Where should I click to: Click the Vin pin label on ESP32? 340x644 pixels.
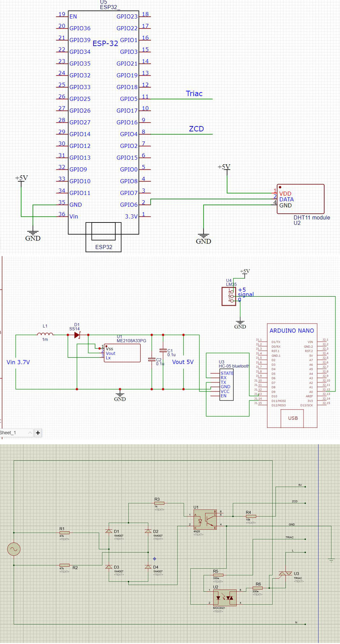click(x=74, y=217)
